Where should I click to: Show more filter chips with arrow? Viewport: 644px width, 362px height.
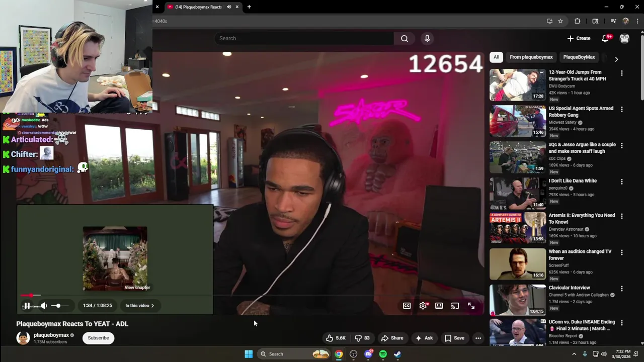[616, 59]
